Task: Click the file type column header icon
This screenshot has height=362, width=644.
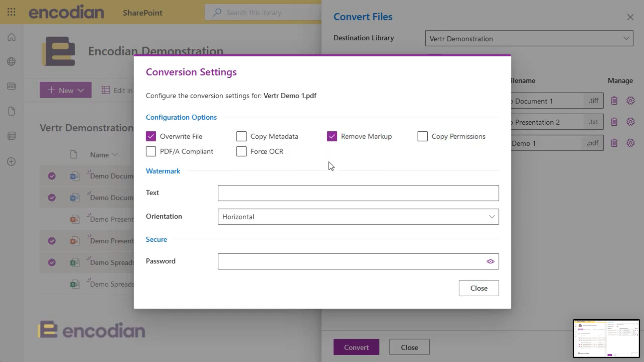Action: point(74,155)
